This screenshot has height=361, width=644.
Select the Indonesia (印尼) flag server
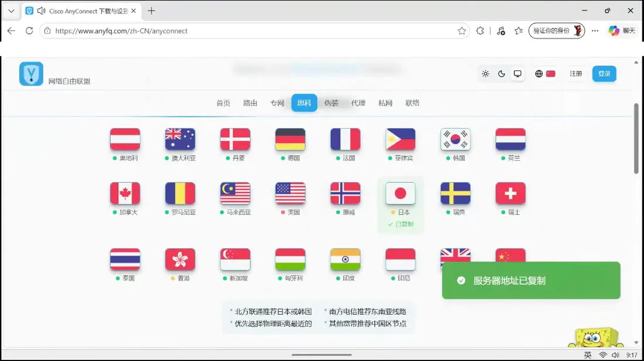tap(400, 260)
